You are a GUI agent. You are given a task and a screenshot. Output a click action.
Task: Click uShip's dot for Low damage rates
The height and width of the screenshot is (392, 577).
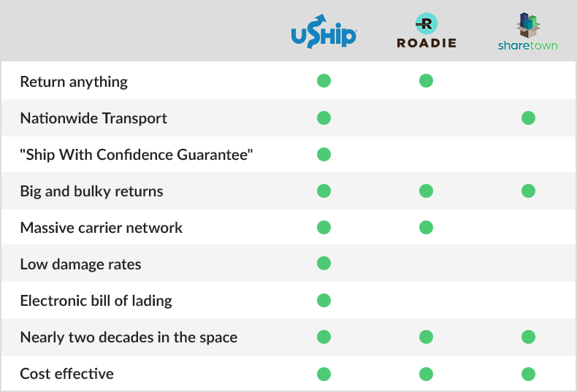(324, 264)
